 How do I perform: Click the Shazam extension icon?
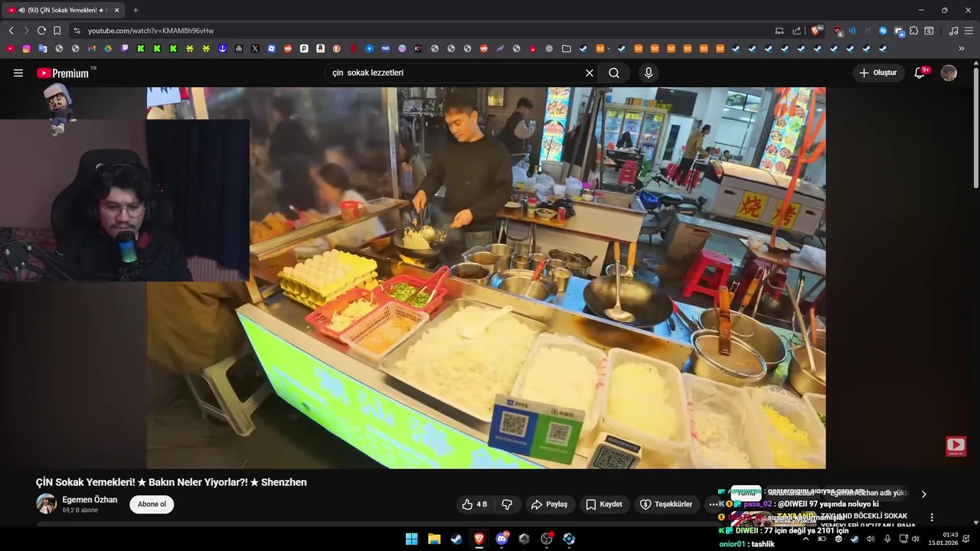(x=883, y=31)
